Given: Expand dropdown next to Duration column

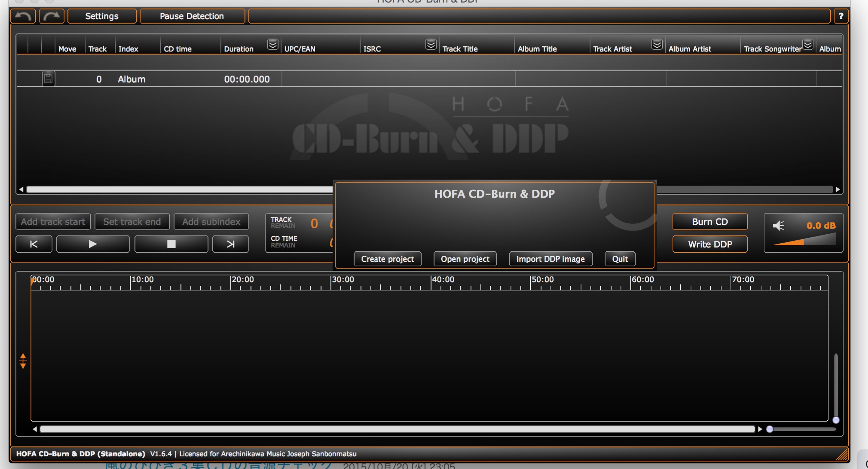Looking at the screenshot, I should point(273,44).
